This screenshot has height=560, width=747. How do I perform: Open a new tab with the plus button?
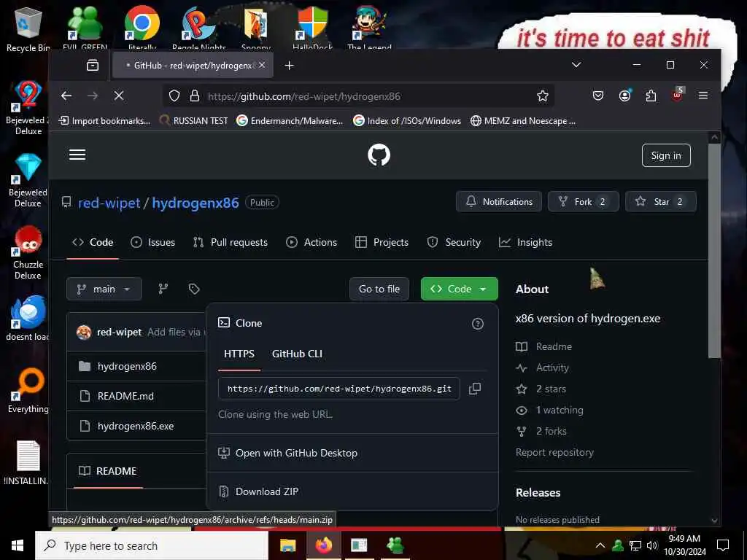(289, 65)
